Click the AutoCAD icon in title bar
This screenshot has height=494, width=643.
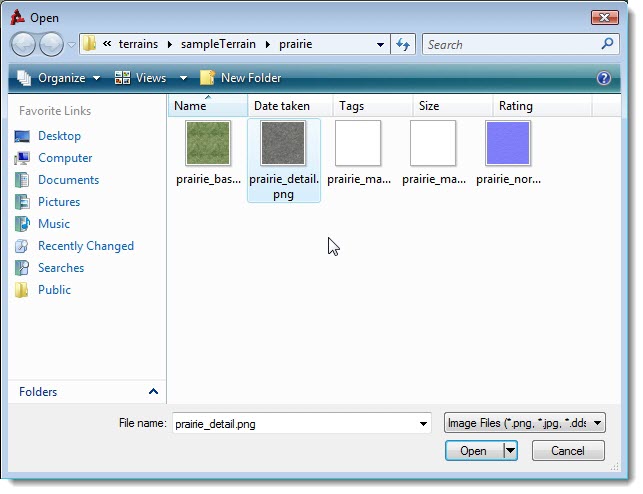[17, 17]
